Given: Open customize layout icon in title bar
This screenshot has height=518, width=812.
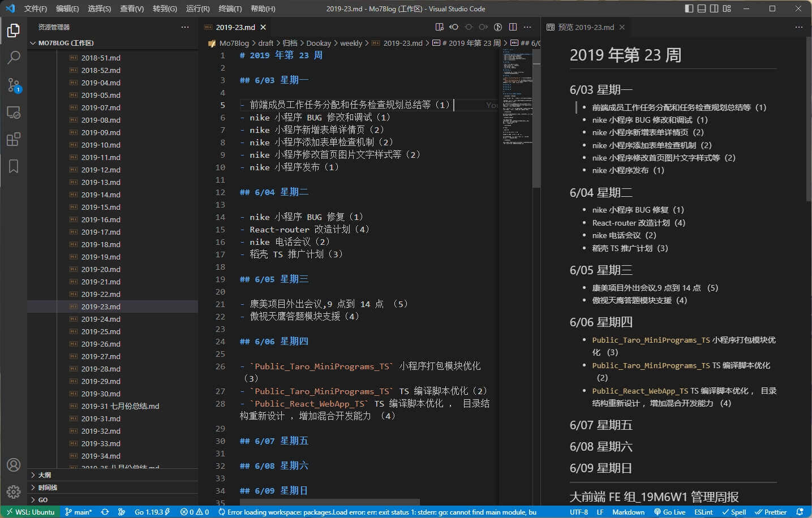Looking at the screenshot, I should 727,8.
